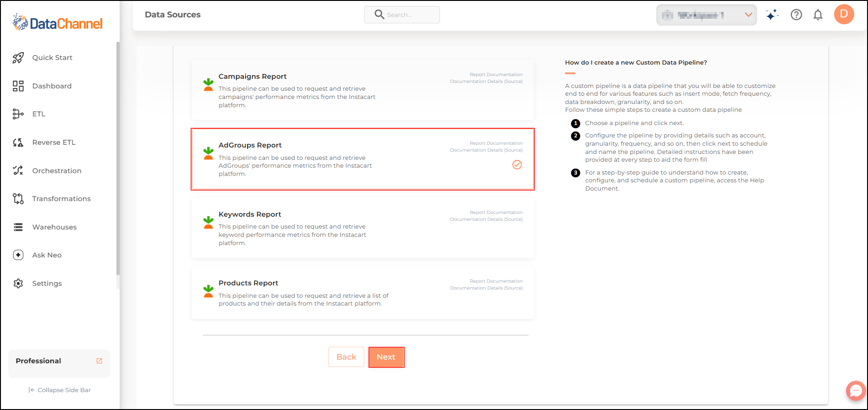
Task: Click the ETL pipeline icon
Action: click(18, 114)
